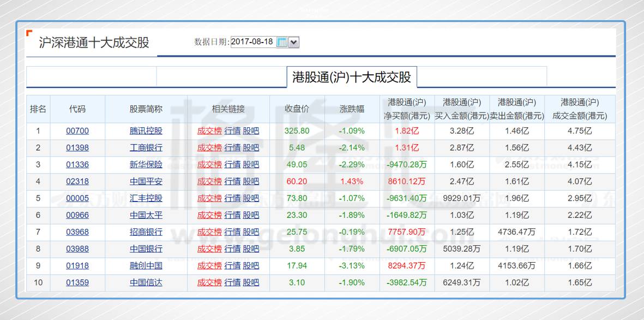
Task: Open stock code 03988 link
Action: click(x=77, y=249)
